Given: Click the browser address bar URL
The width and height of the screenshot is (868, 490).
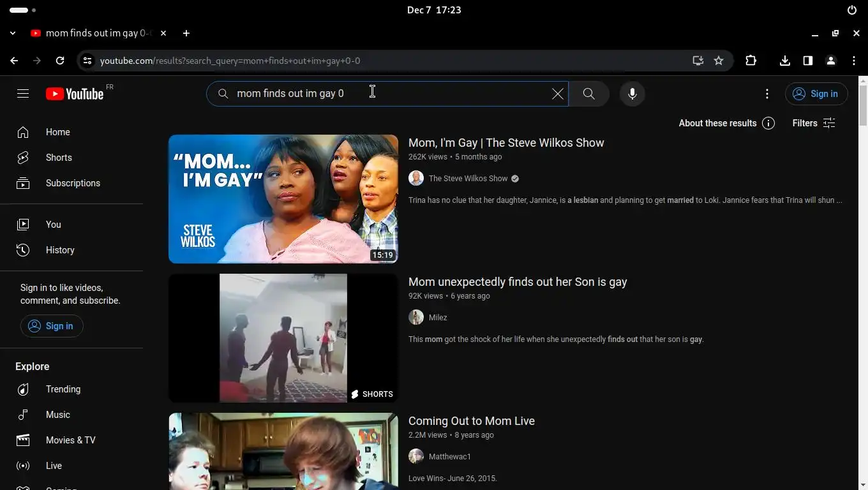Looking at the screenshot, I should [x=230, y=61].
